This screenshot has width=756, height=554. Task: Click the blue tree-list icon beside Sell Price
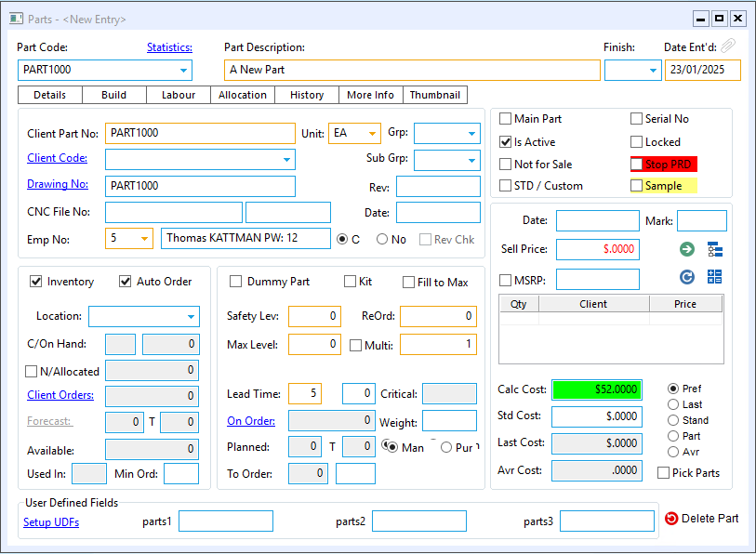click(715, 249)
